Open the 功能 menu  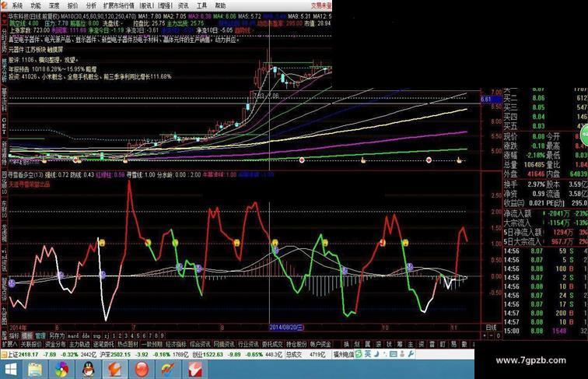click(x=36, y=5)
